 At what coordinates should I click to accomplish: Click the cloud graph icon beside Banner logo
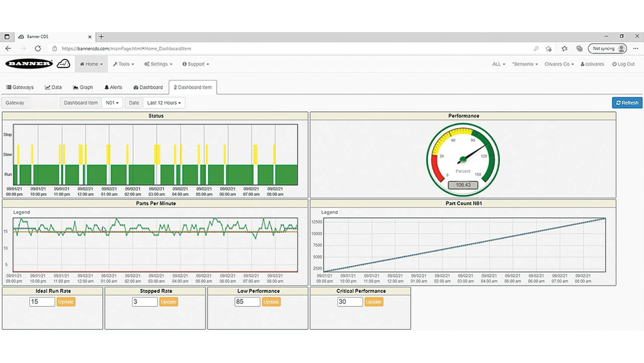coord(63,64)
